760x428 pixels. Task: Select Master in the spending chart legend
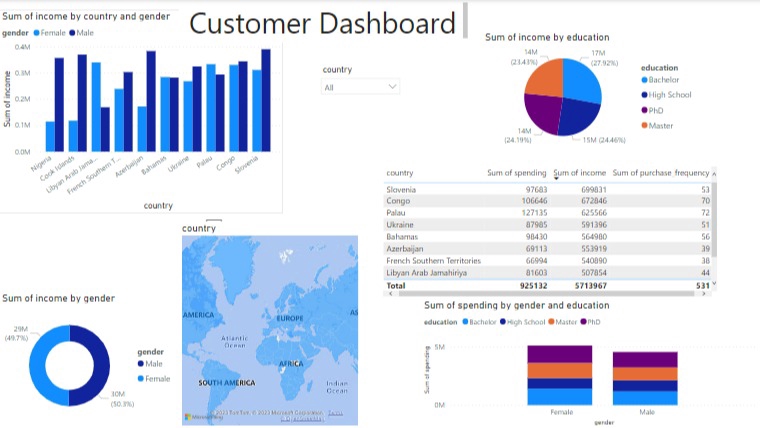pos(562,322)
